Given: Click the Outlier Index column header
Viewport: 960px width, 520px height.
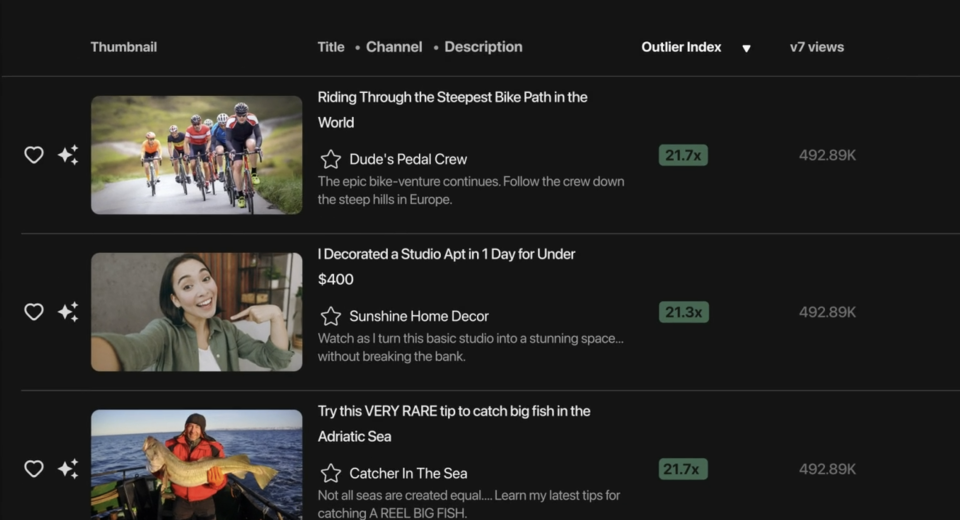Looking at the screenshot, I should tap(681, 47).
